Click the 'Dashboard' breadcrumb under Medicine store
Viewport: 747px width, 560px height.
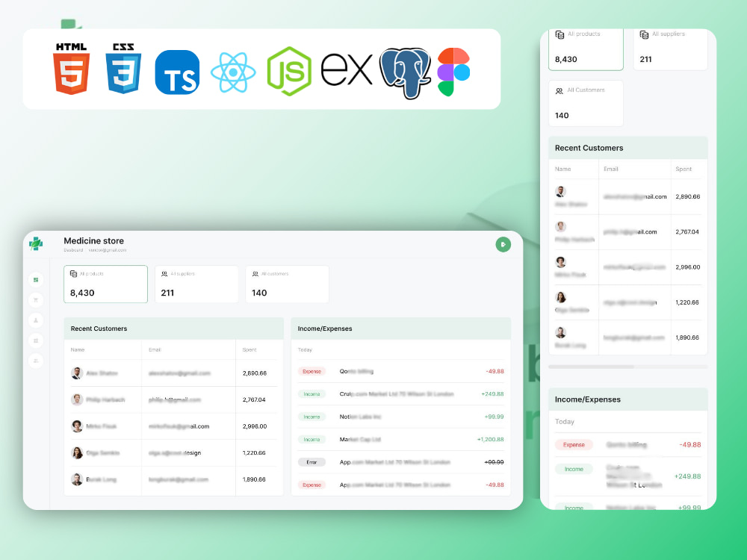click(73, 250)
